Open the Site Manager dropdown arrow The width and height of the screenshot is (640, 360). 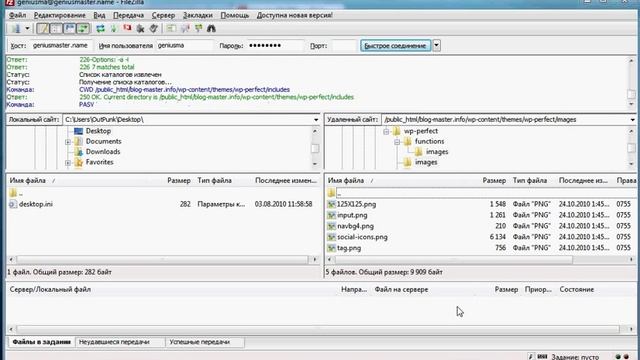pos(27,29)
